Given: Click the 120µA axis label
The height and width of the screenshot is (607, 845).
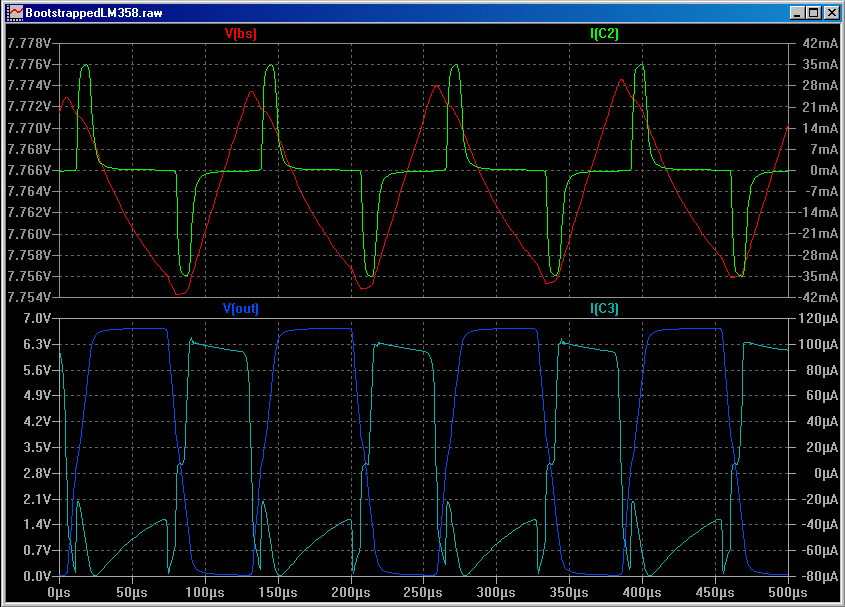Looking at the screenshot, I should pos(818,318).
